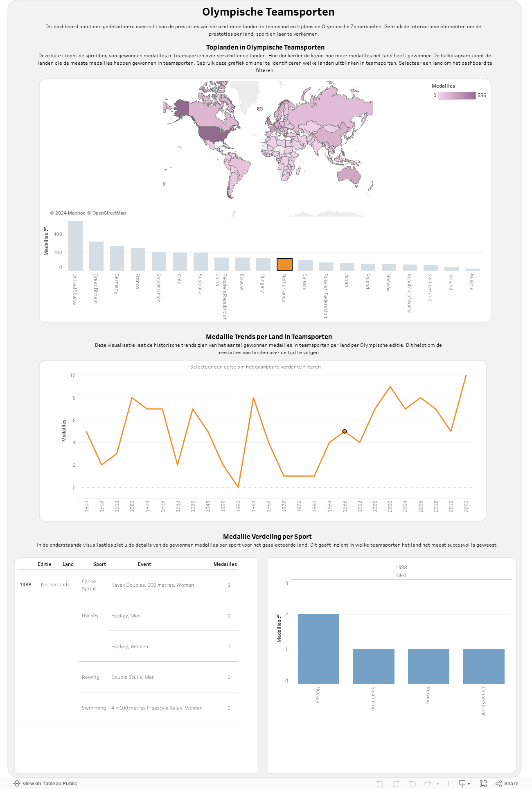Select the Hungary bar
This screenshot has width=532, height=789.
coord(263,265)
